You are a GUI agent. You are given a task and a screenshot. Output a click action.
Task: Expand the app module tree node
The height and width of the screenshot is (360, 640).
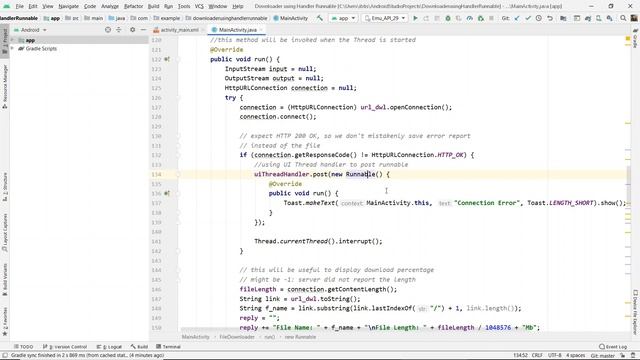pyautogui.click(x=13, y=40)
